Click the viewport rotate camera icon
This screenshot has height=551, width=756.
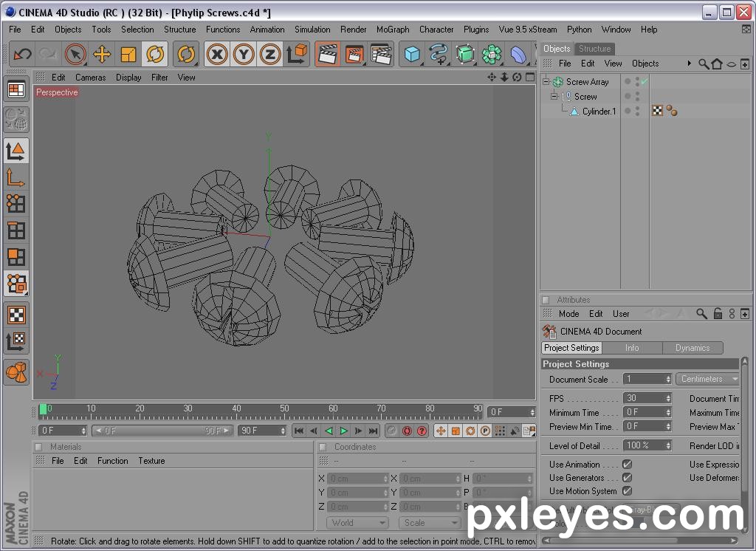(517, 78)
